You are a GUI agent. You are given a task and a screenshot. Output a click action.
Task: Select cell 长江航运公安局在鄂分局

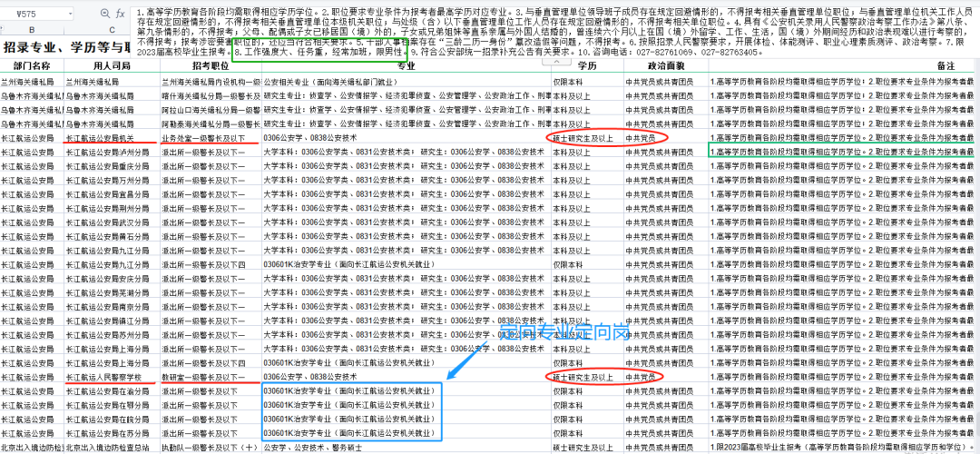[x=112, y=405]
